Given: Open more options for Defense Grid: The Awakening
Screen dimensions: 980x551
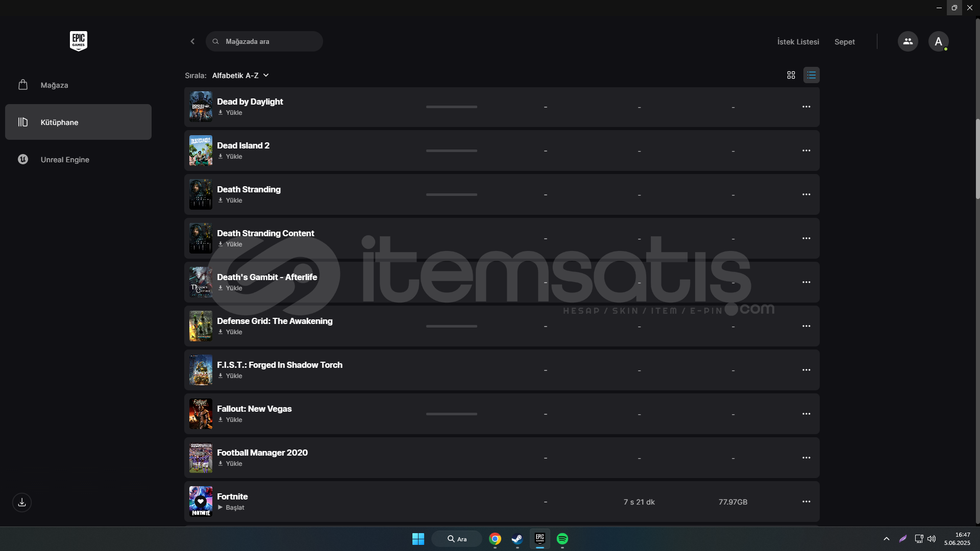Looking at the screenshot, I should click(x=806, y=326).
